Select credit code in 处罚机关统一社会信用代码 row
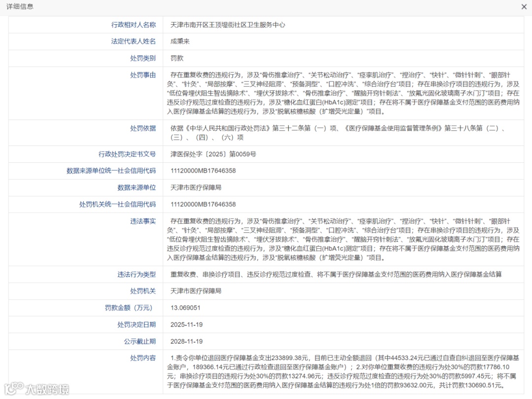 click(203, 204)
